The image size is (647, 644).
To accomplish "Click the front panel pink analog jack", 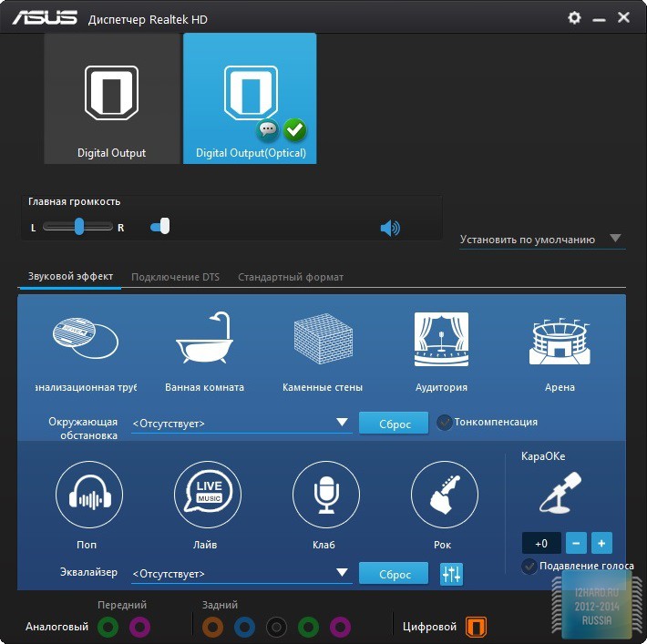I will point(140,627).
